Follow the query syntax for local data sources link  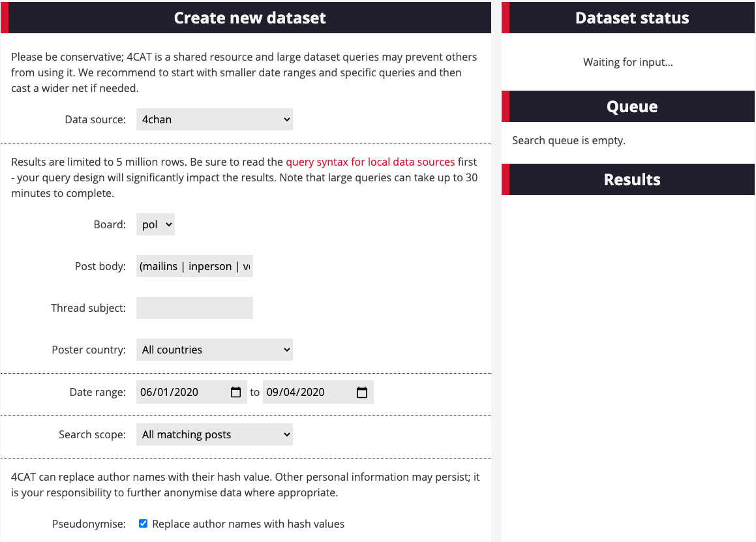coord(370,162)
